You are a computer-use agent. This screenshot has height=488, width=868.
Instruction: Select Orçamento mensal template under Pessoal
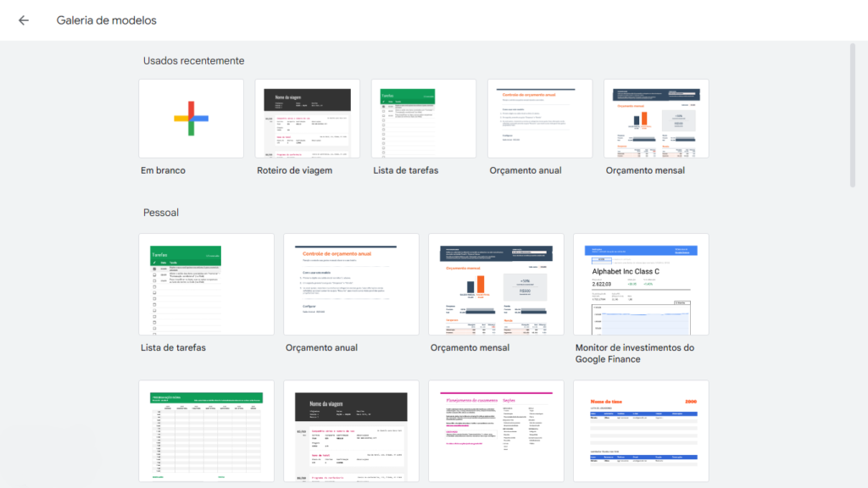coord(496,284)
